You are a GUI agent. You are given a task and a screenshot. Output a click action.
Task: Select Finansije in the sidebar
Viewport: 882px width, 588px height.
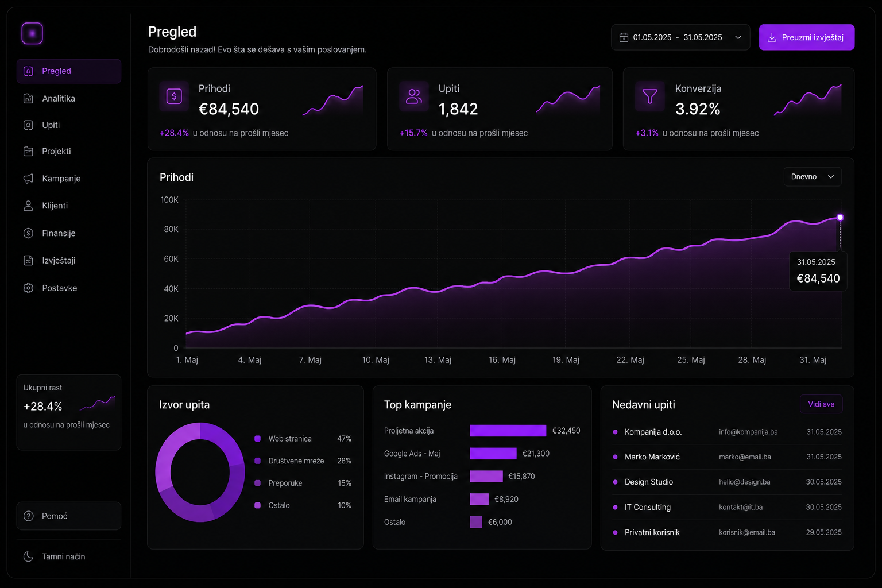point(69,233)
